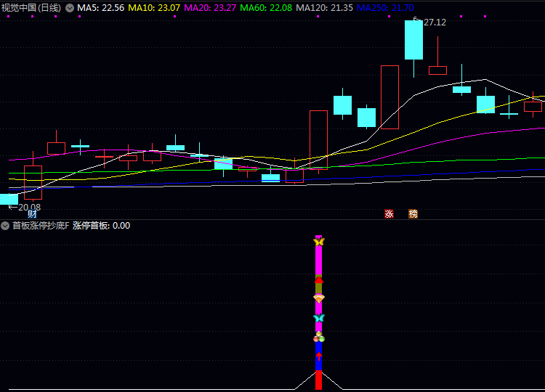Click the 27.12 high price label
The height and width of the screenshot is (392, 545).
[434, 23]
